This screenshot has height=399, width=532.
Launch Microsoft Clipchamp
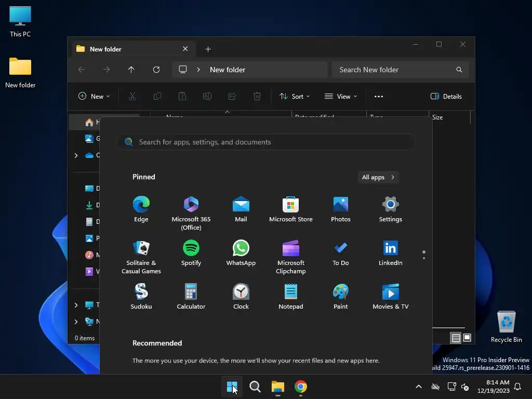291,257
